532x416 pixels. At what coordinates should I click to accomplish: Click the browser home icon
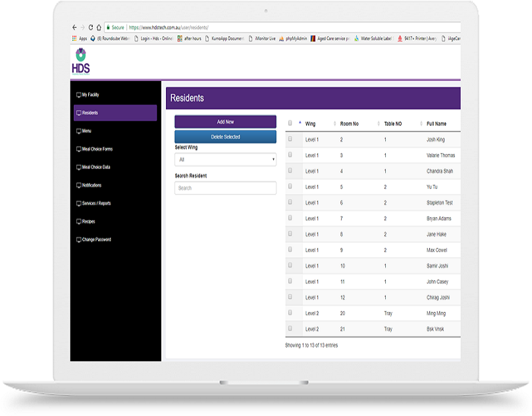(x=99, y=28)
